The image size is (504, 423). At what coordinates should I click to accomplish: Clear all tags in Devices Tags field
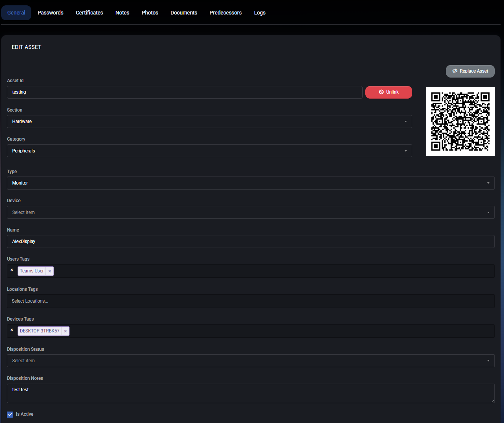[x=11, y=330]
